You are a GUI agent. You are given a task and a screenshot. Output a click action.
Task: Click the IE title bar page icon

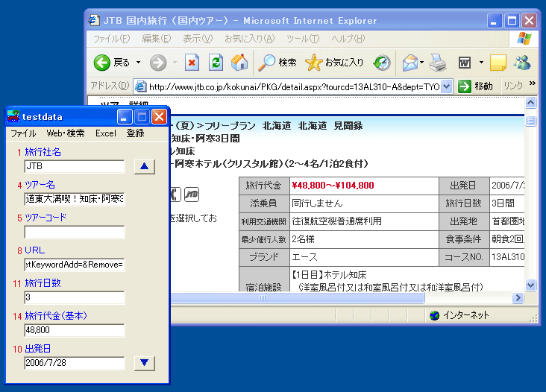pos(93,20)
